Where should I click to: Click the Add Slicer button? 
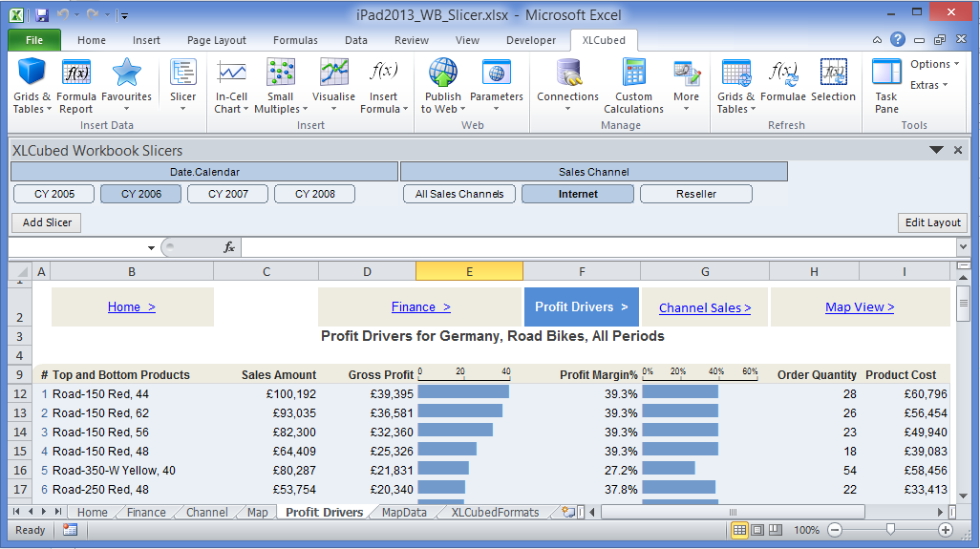pos(47,222)
